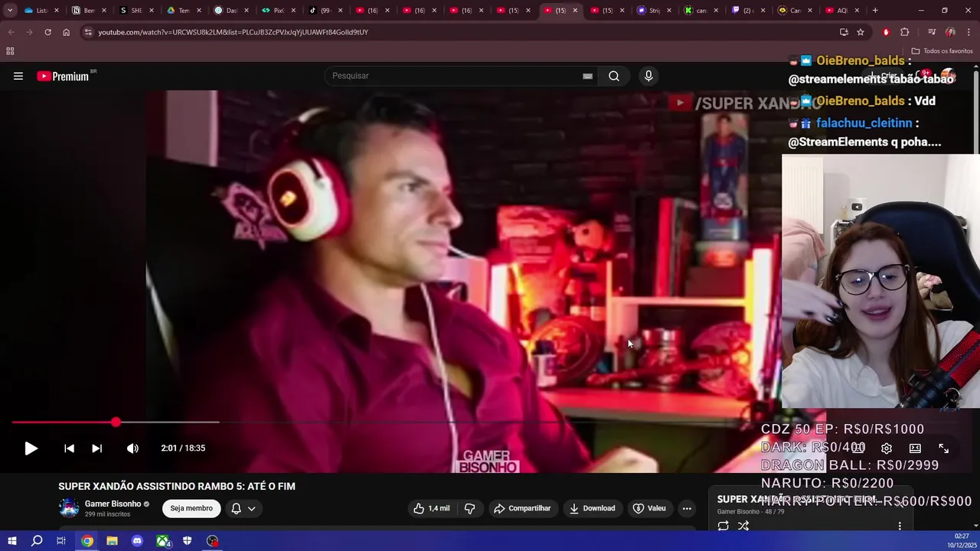
Task: Skip to the next video in playlist
Action: pyautogui.click(x=96, y=448)
